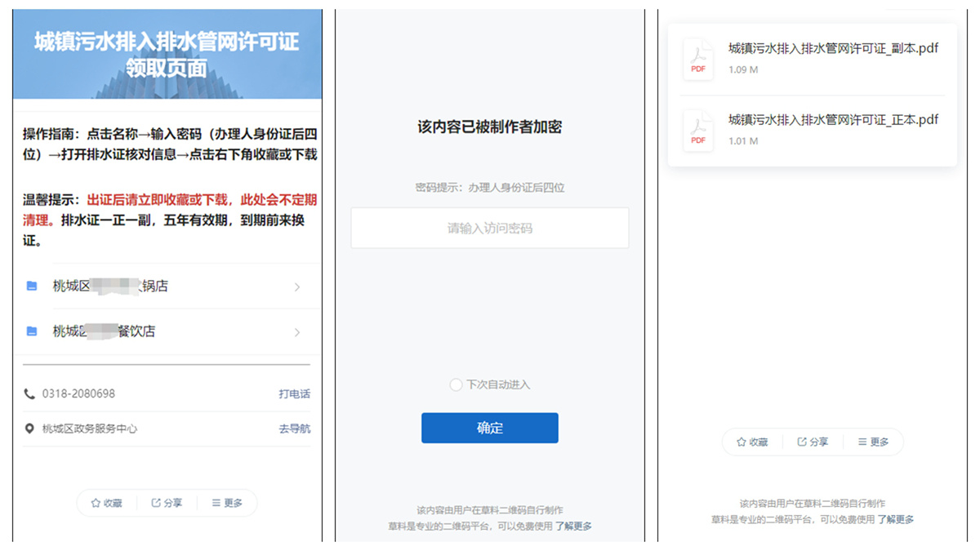Click the location pin icon for 桃城区政务服务中心

(x=30, y=429)
